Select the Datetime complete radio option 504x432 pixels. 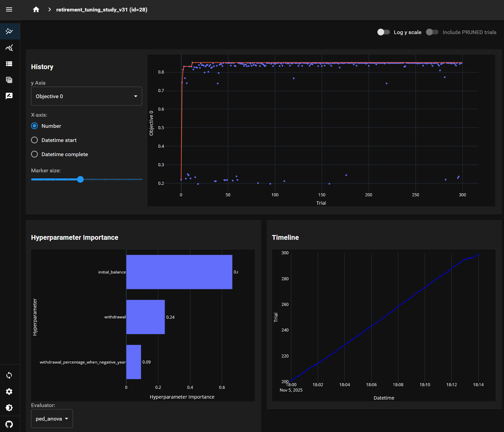[34, 154]
